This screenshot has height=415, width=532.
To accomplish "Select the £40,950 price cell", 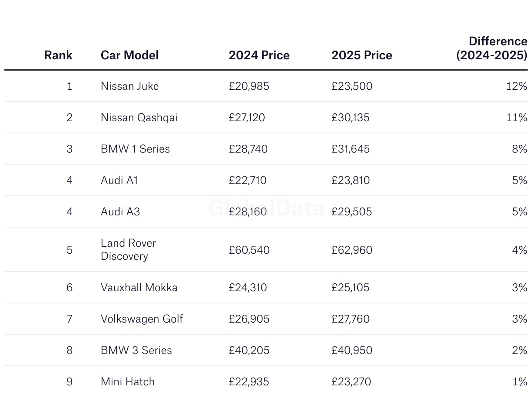I will [x=352, y=350].
